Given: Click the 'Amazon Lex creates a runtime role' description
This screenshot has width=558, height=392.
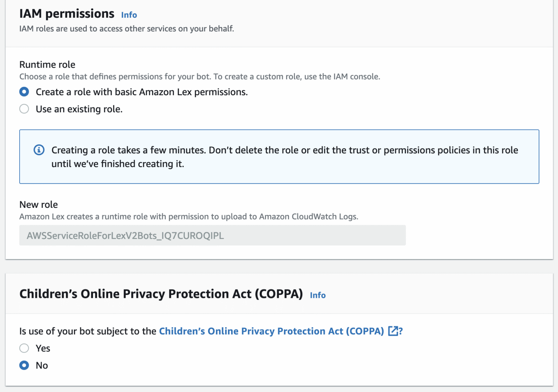Looking at the screenshot, I should coord(189,217).
